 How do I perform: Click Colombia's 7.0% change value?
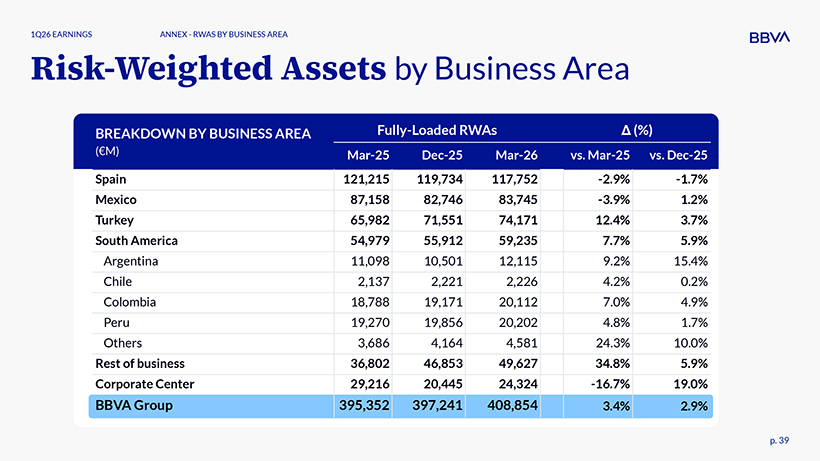pos(617,302)
